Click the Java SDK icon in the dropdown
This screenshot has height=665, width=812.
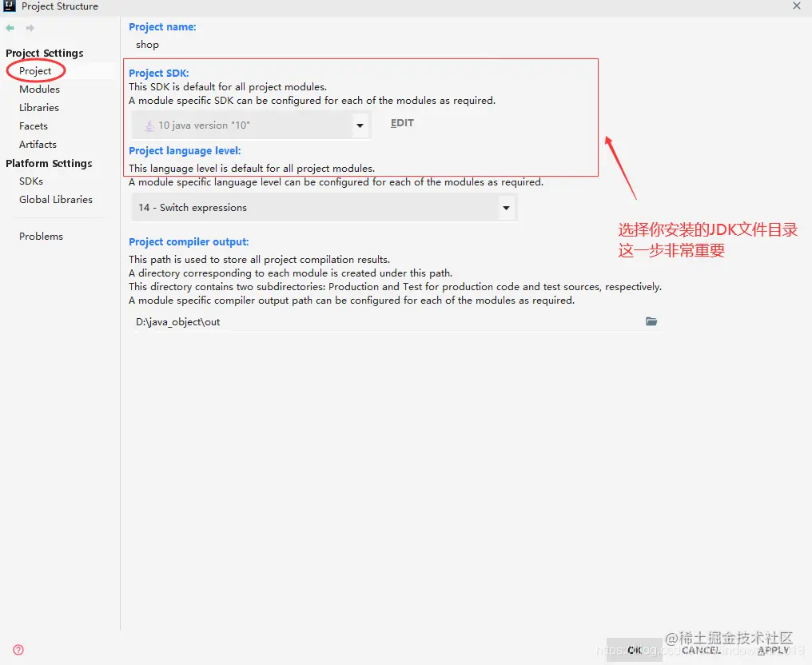[x=149, y=125]
